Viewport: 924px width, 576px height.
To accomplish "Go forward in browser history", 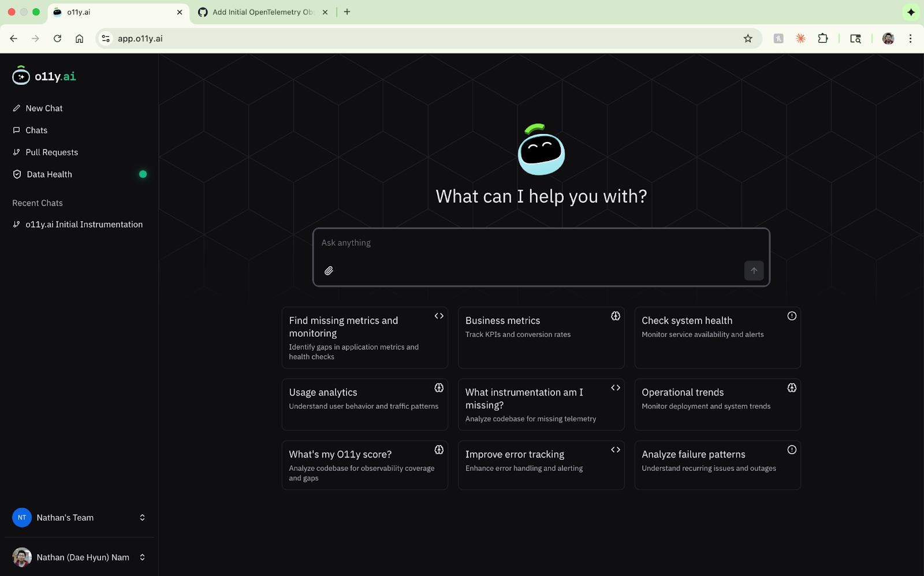I will 36,39.
